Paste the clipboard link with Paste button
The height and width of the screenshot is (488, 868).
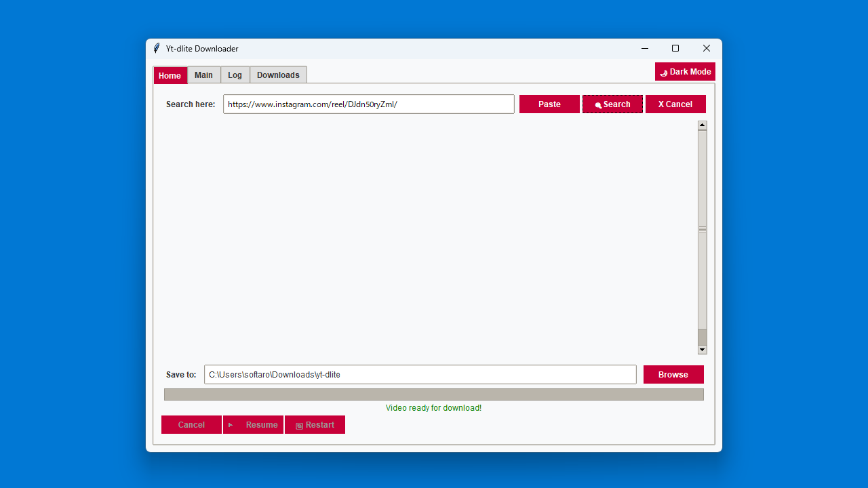pos(549,104)
